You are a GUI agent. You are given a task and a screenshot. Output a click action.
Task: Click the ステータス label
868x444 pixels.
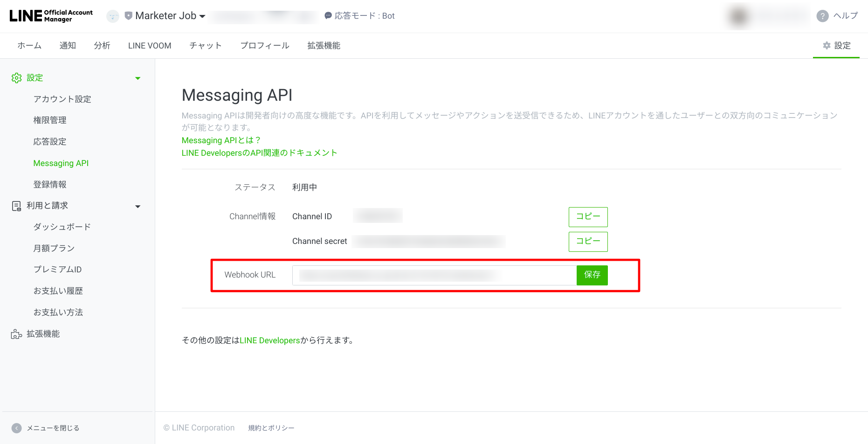pos(255,187)
